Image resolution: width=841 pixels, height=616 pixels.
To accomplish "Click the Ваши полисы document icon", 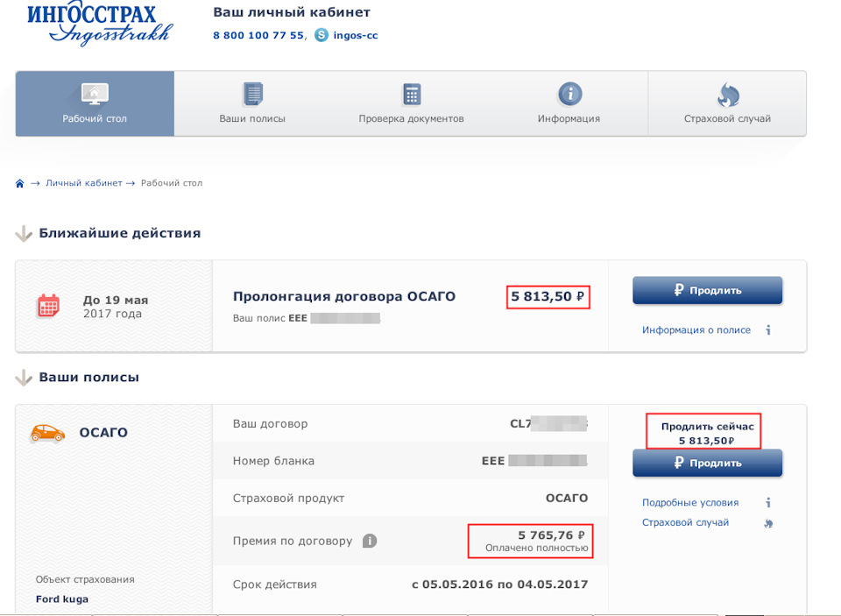I will point(252,94).
